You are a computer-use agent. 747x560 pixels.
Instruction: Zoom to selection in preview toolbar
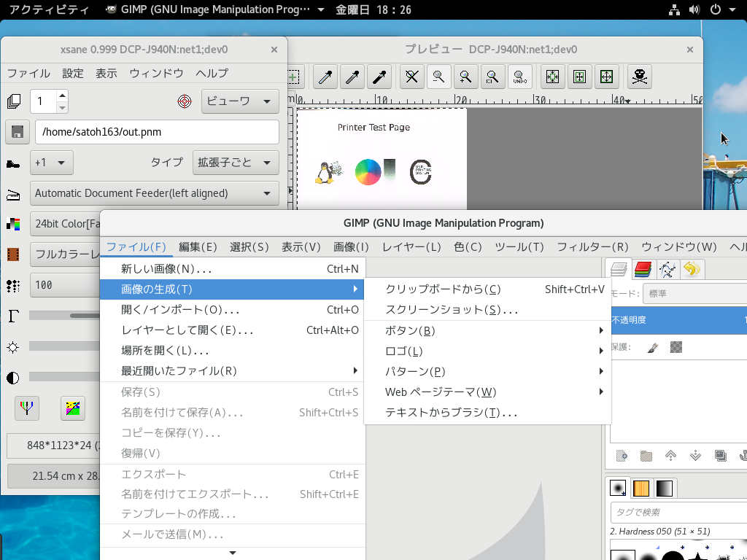click(492, 77)
